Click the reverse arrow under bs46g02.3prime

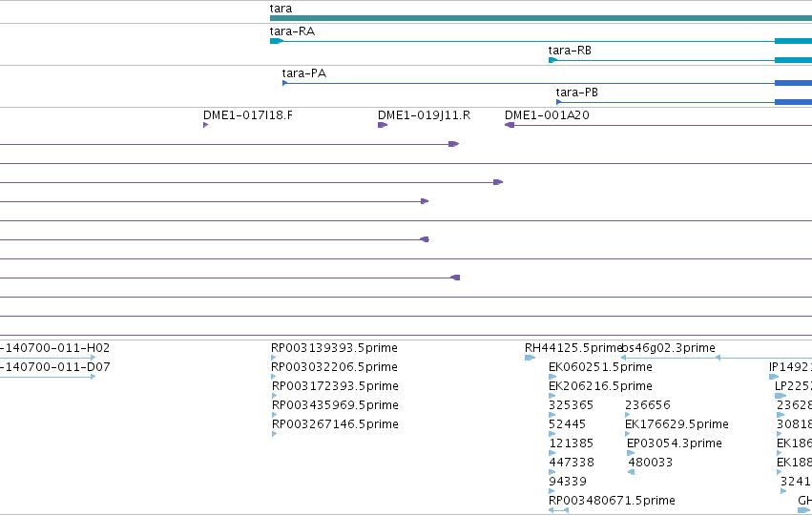623,358
